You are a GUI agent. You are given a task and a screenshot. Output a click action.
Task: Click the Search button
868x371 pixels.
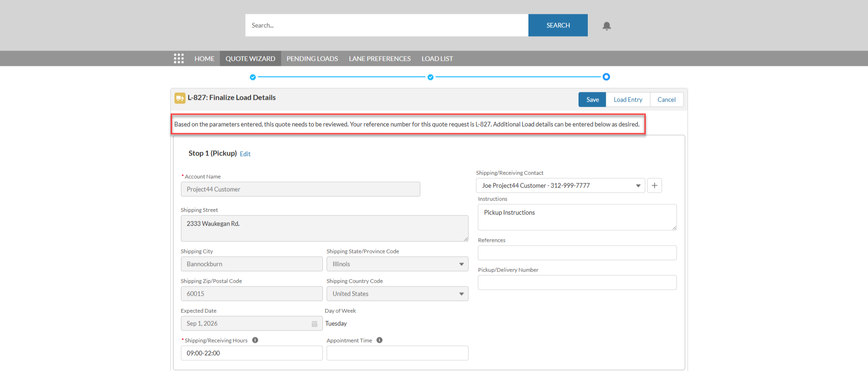[558, 25]
